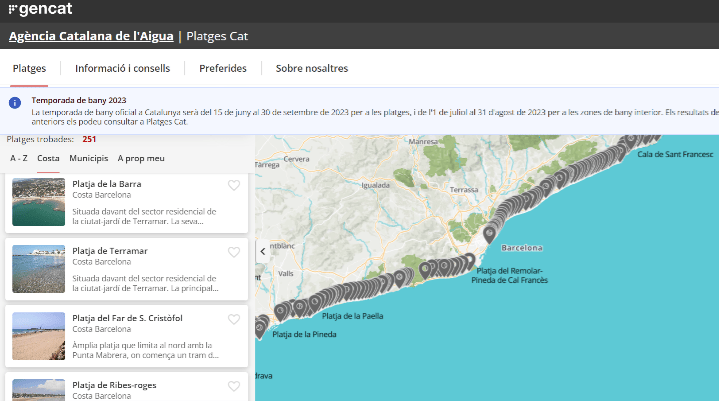Click the Platges Cat header title
This screenshot has width=719, height=401.
click(217, 36)
